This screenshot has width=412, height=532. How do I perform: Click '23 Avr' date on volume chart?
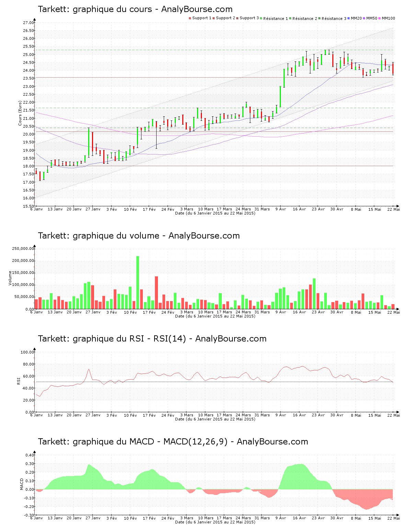[318, 312]
